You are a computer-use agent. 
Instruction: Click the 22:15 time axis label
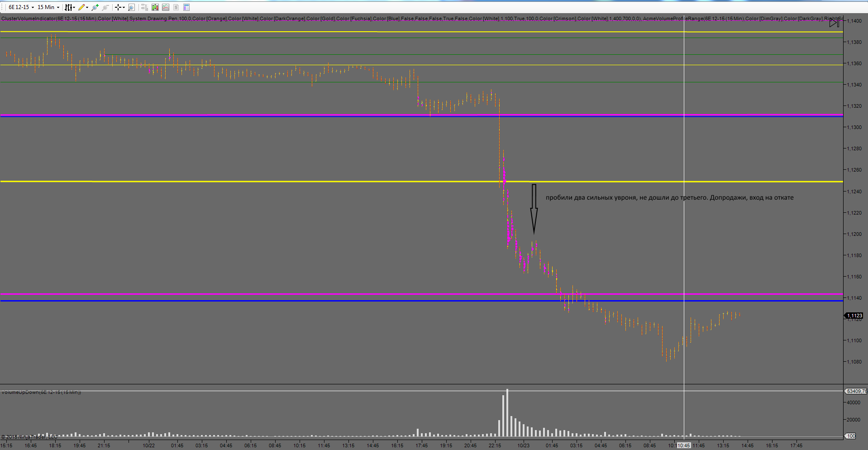495,445
